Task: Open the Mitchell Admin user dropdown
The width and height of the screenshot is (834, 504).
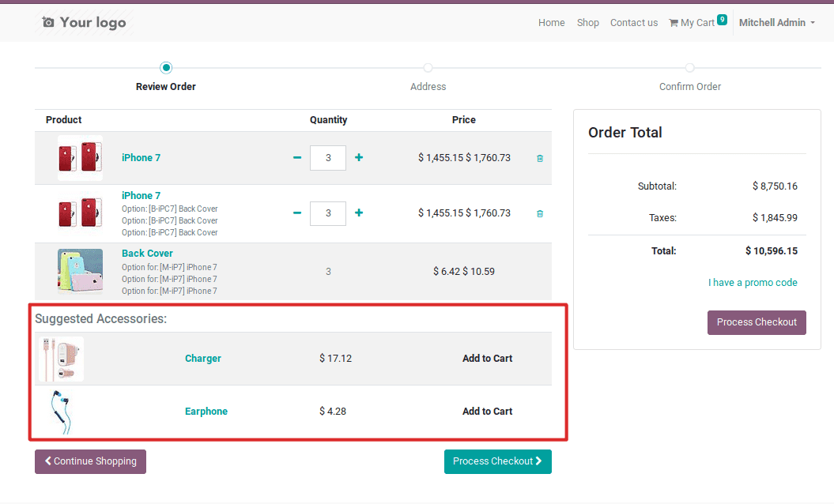Action: (x=776, y=23)
